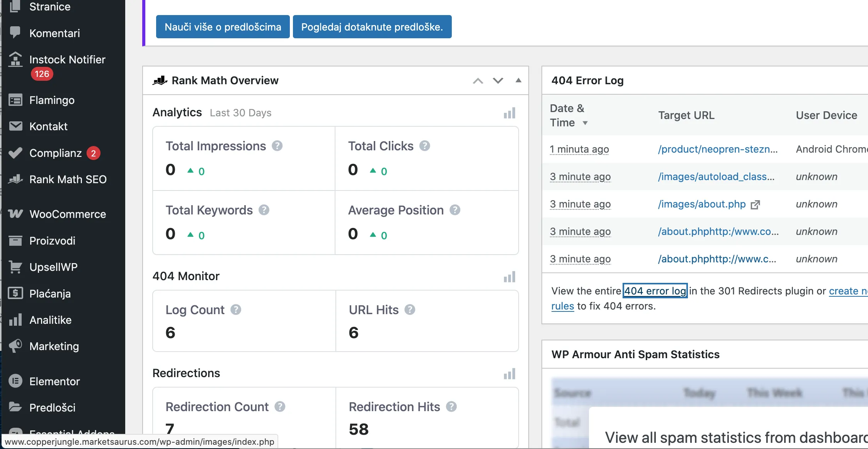
Task: Click the Marketing megaphone icon
Action: (x=15, y=346)
